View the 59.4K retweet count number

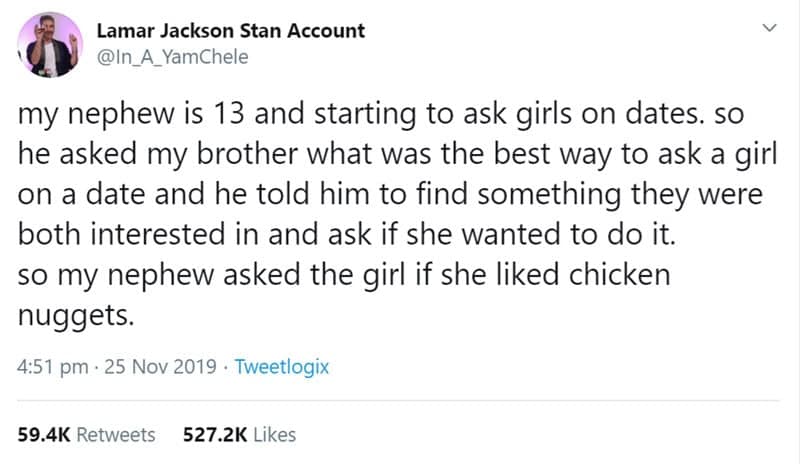(43, 435)
